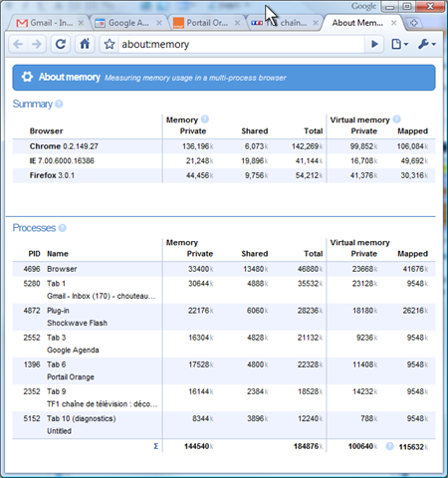Go back with the back arrow button
Image resolution: width=448 pixels, height=478 pixels.
[18, 44]
